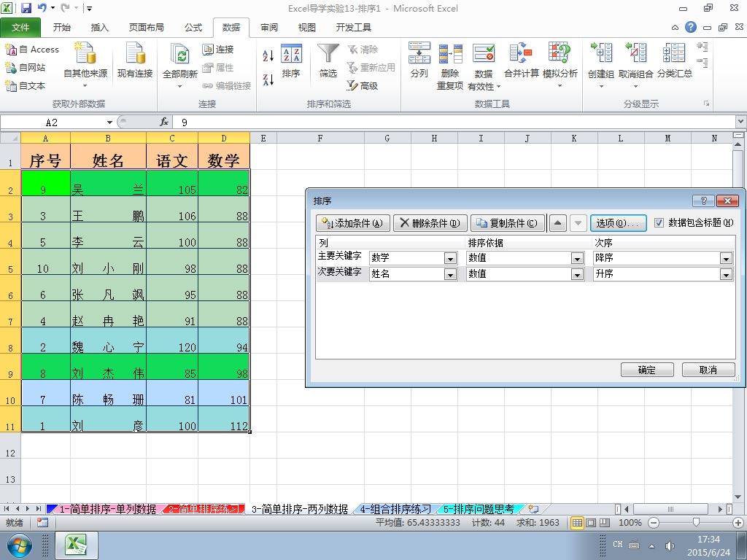Open 自其他来源 data sources
Image resolution: width=747 pixels, height=560 pixels.
click(x=85, y=65)
